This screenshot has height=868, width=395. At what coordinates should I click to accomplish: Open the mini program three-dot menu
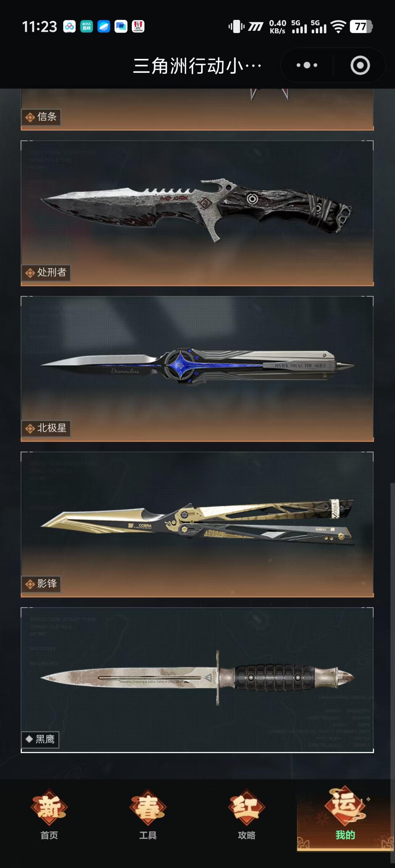click(307, 65)
